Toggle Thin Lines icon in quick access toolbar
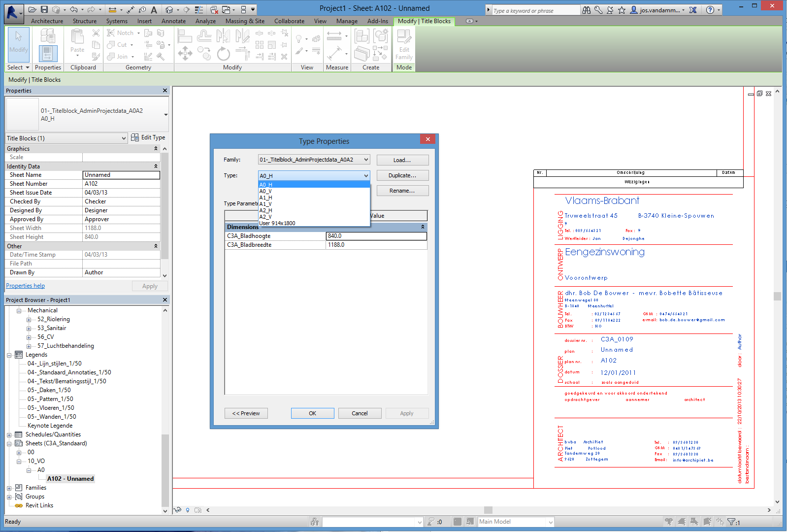This screenshot has height=532, width=787. pos(199,10)
